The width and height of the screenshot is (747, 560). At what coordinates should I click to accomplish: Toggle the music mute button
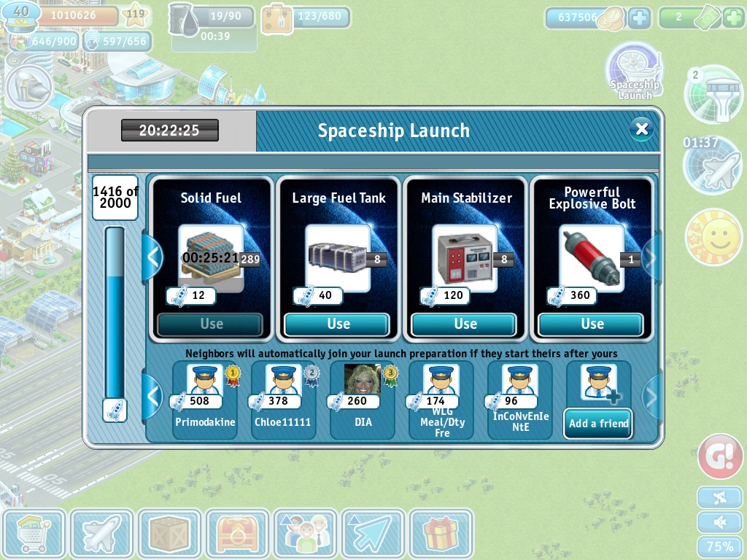[720, 498]
